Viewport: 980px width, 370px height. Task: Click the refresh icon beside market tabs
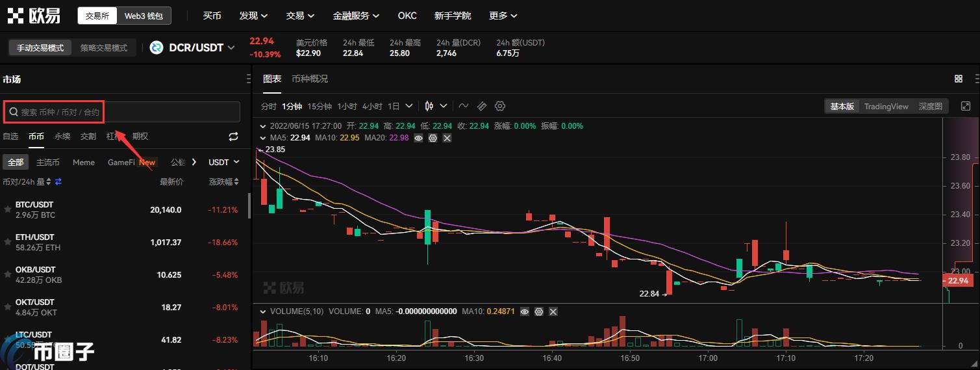point(234,137)
